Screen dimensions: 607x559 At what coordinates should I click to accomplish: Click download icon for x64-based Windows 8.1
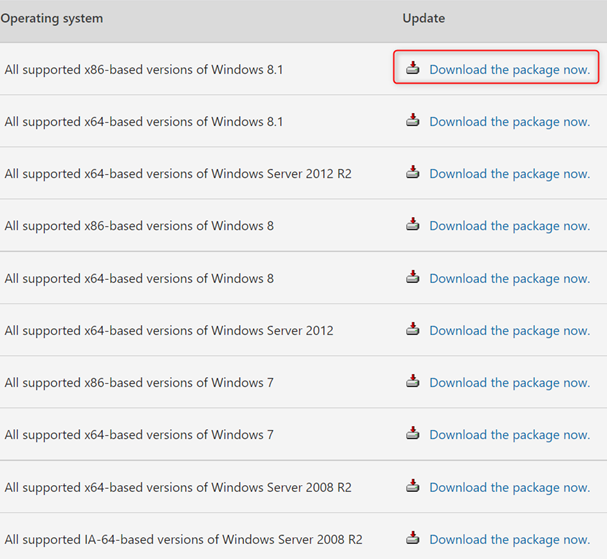413,120
